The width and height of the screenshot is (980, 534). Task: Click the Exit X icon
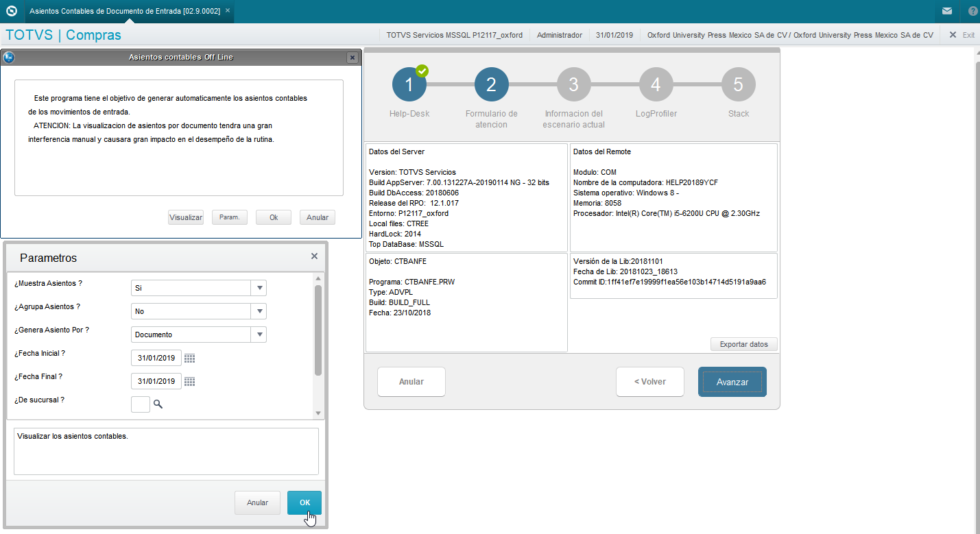click(x=953, y=35)
